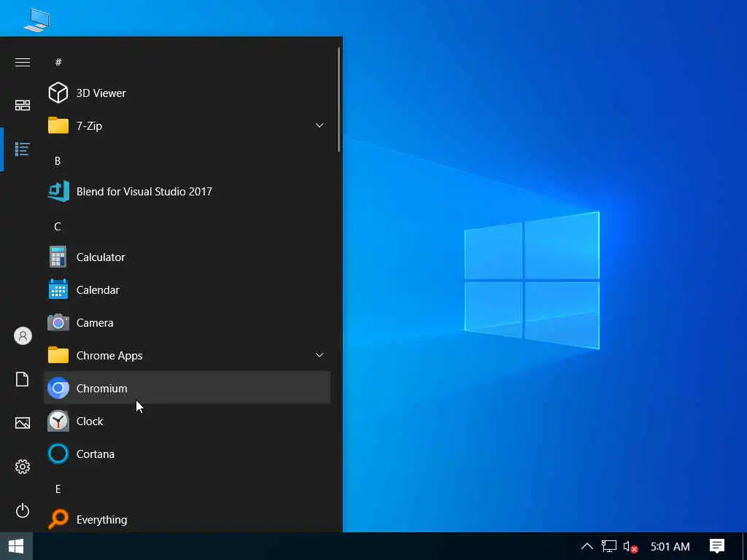Show hidden system tray icons
The image size is (747, 560).
[x=587, y=546]
